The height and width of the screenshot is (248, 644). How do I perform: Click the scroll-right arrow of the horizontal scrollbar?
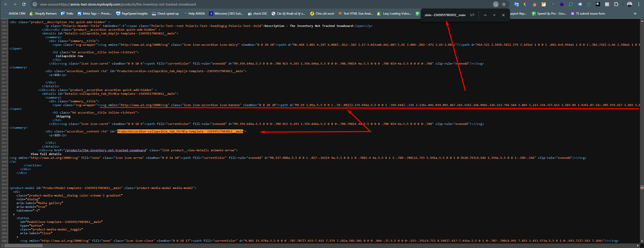(x=638, y=246)
